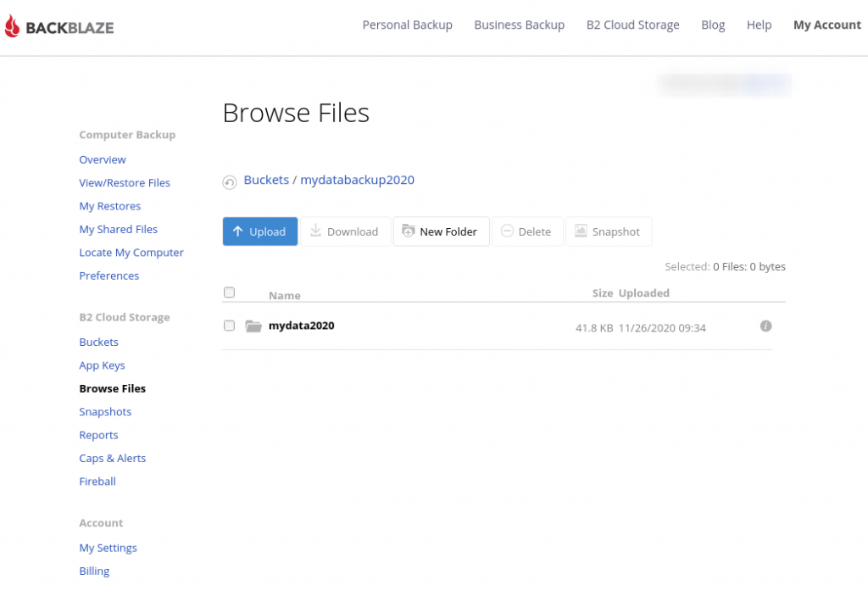
Task: Check the select-all checkbox in header row
Action: coord(229,292)
